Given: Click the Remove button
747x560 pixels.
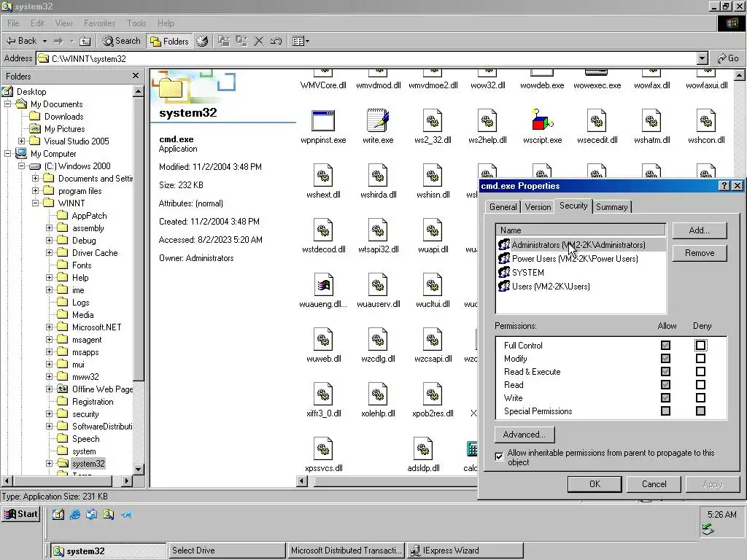Looking at the screenshot, I should pos(700,253).
